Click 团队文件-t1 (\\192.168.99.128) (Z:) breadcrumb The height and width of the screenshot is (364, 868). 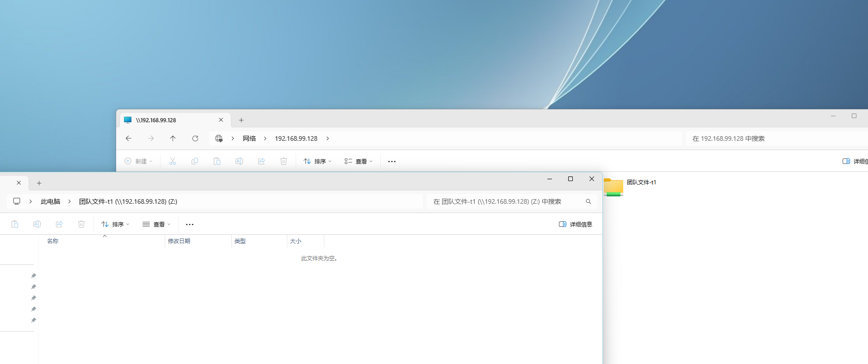pyautogui.click(x=128, y=201)
